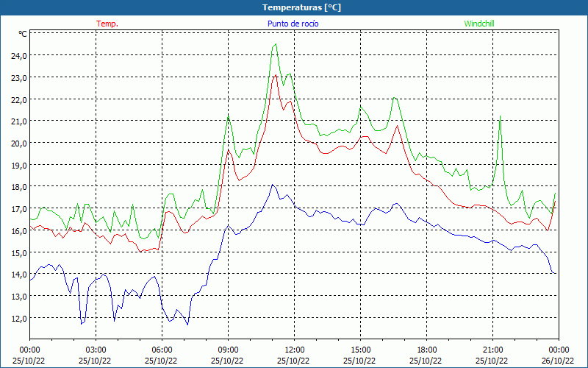Click the 06:00 time axis label
588x368 pixels.
(162, 350)
